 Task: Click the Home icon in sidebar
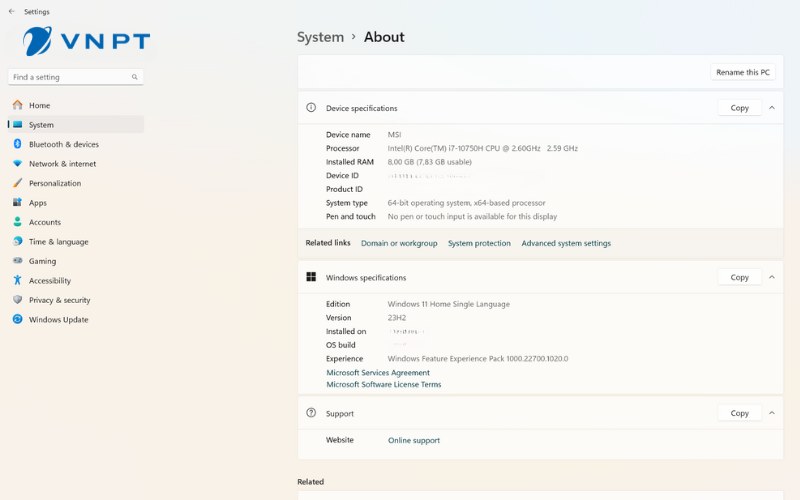coord(17,105)
